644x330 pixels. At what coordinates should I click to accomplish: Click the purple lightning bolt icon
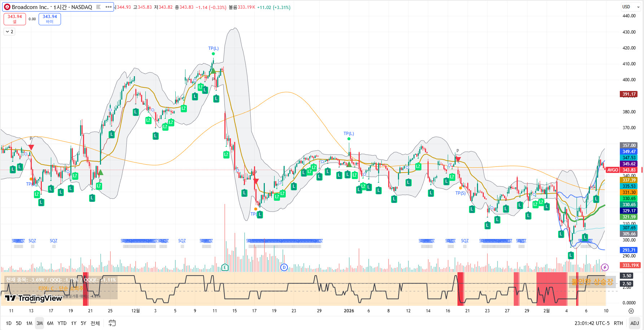(605, 267)
